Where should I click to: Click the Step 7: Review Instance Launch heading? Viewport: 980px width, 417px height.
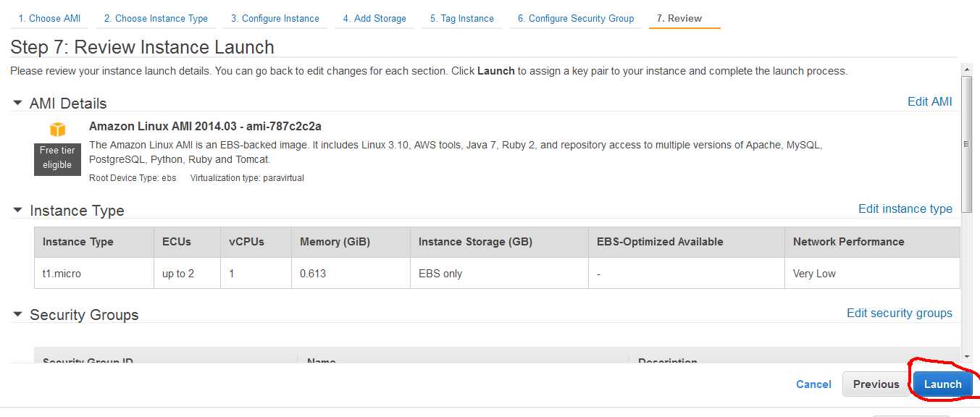(x=142, y=48)
